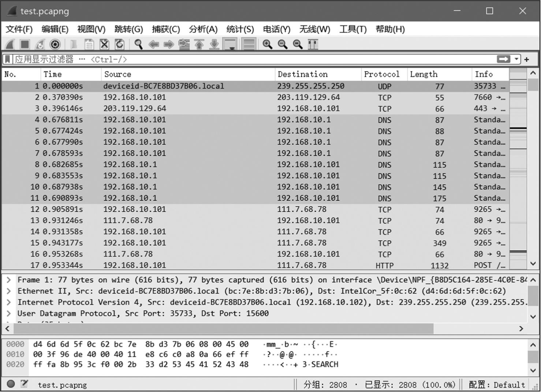The image size is (541, 392).
Task: Open the 统计(S) menu
Action: point(240,29)
